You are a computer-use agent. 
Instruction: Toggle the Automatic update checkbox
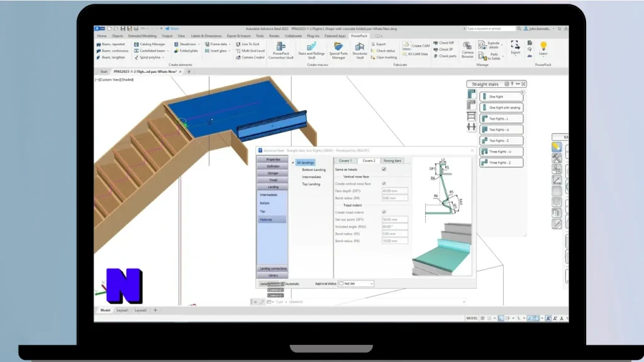coord(284,284)
